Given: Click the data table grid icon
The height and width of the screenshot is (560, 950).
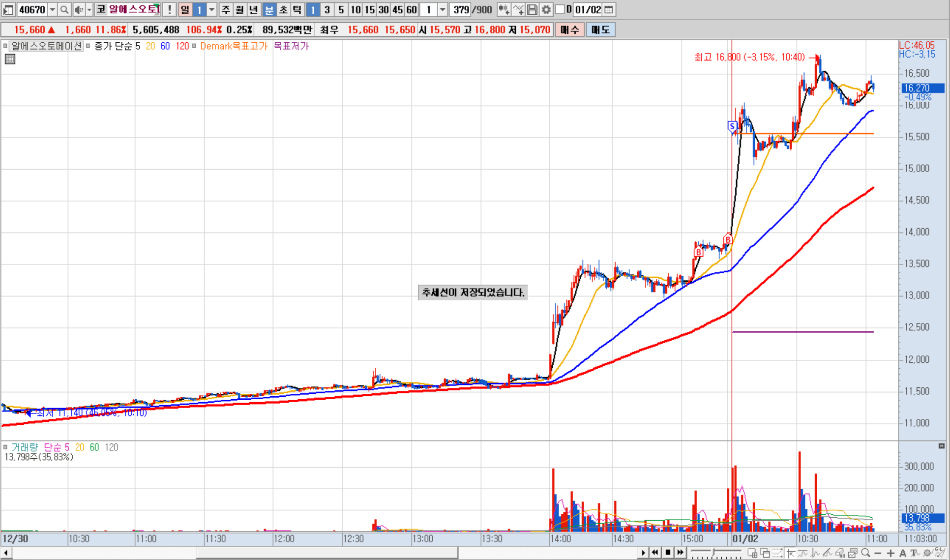Looking at the screenshot, I should pos(10,59).
